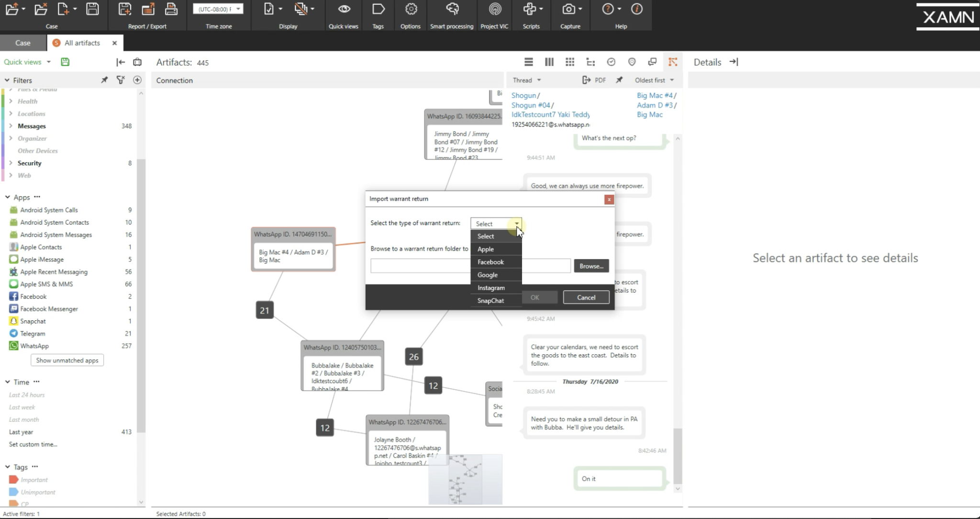Switch to connection graph view icon

pyautogui.click(x=673, y=62)
